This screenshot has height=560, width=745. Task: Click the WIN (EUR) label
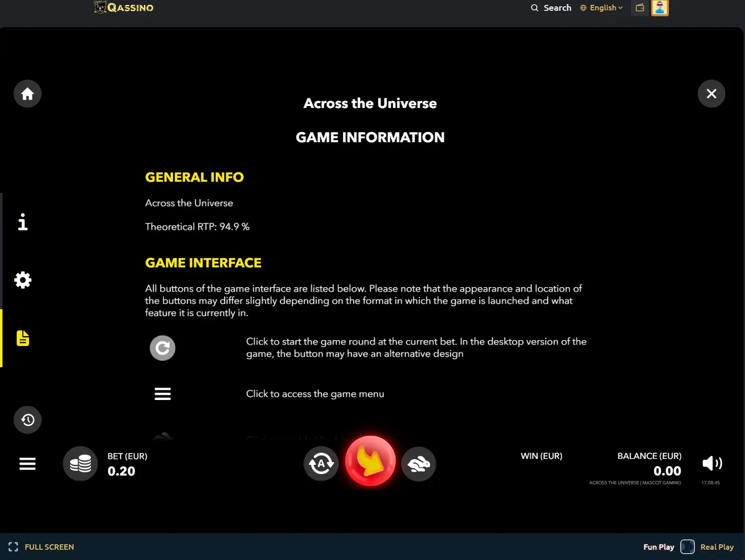542,456
